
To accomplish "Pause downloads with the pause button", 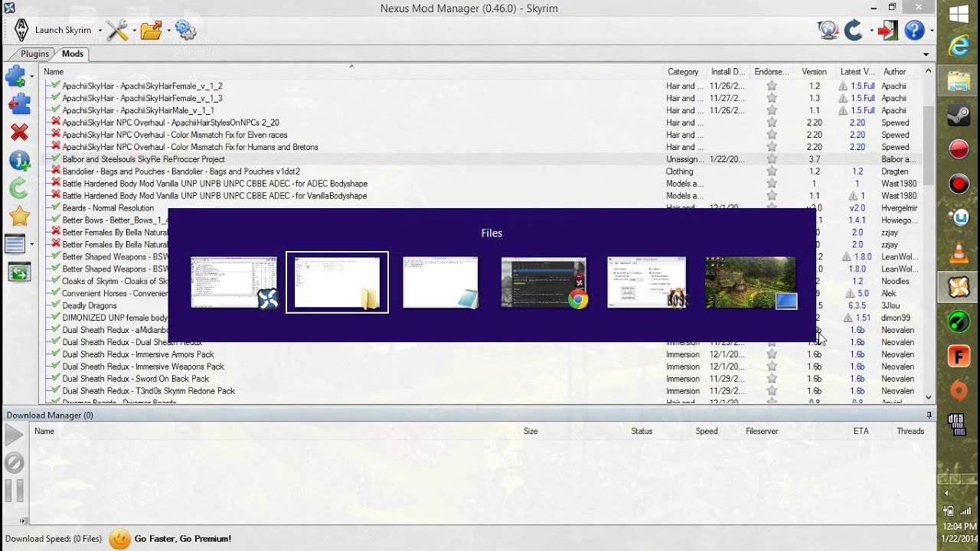I will point(15,491).
